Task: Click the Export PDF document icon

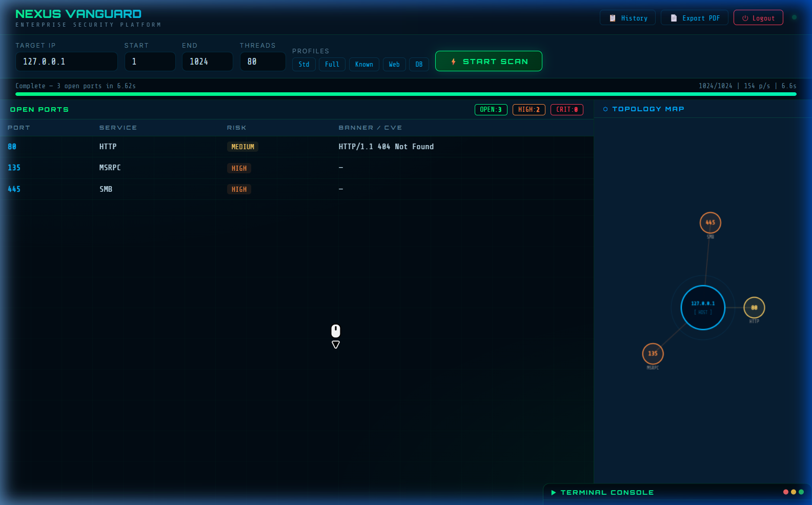Action: point(674,18)
